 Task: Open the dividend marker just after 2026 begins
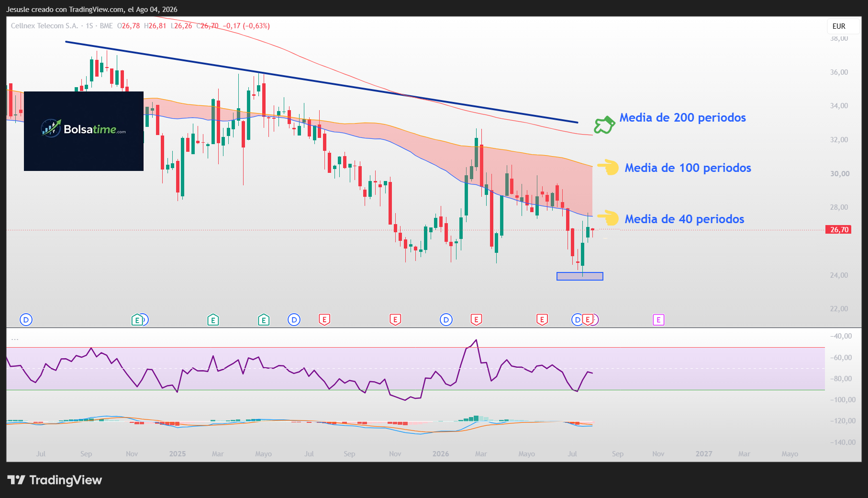pos(446,320)
